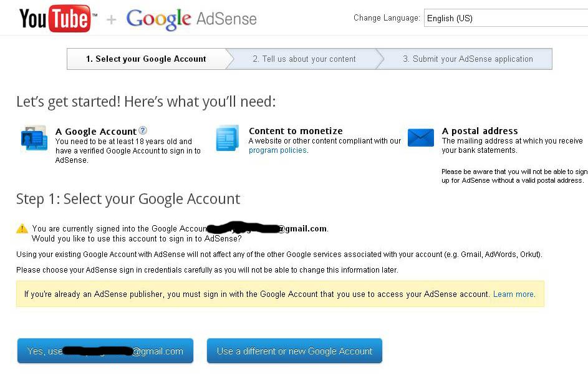Click the YouTube logo
Image resolution: width=588 pixels, height=388 pixels.
coord(57,18)
